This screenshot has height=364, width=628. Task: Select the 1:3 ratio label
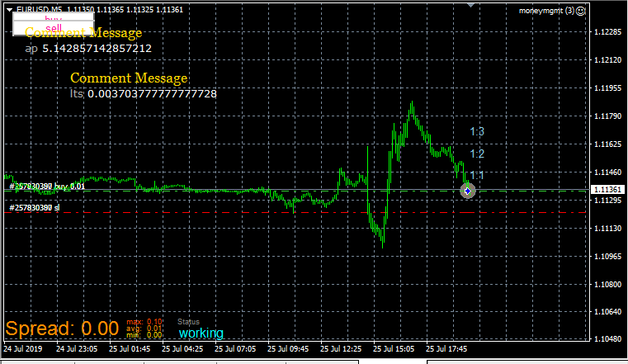pyautogui.click(x=477, y=132)
